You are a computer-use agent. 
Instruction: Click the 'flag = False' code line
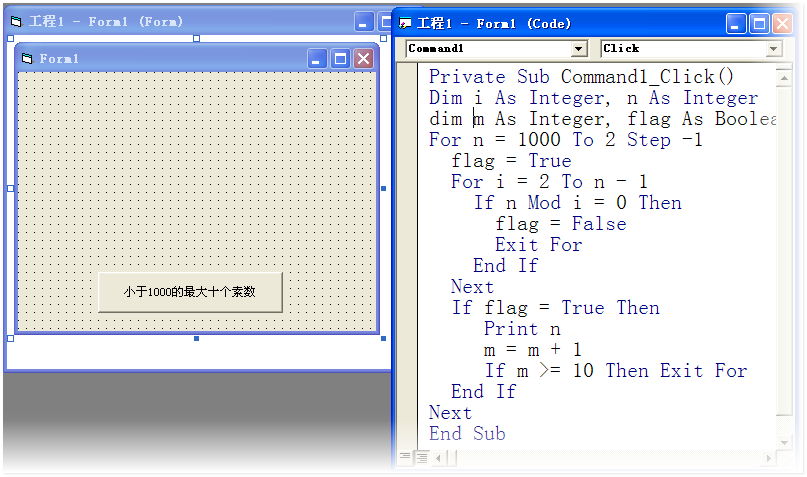pyautogui.click(x=561, y=224)
